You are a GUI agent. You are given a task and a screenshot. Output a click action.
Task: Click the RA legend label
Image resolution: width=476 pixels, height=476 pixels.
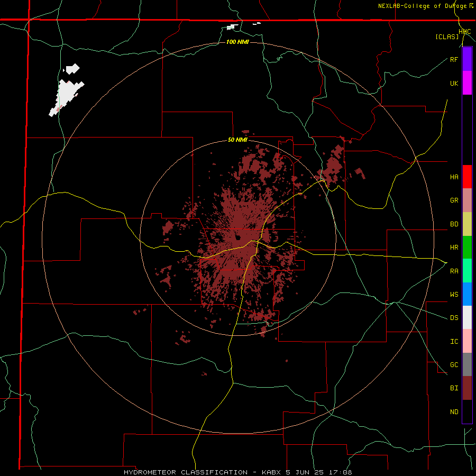click(454, 271)
